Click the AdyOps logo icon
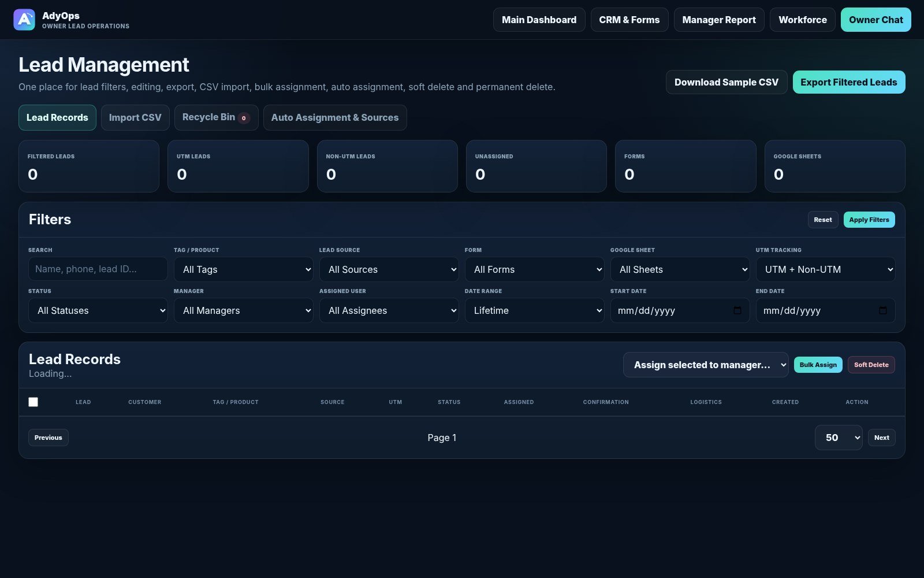Image resolution: width=924 pixels, height=578 pixels. (24, 20)
